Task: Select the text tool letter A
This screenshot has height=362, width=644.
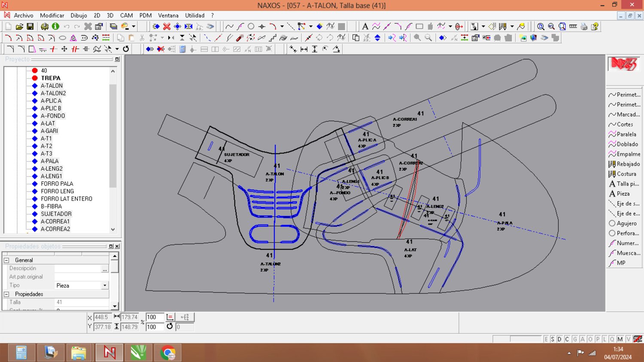Action: click(365, 26)
